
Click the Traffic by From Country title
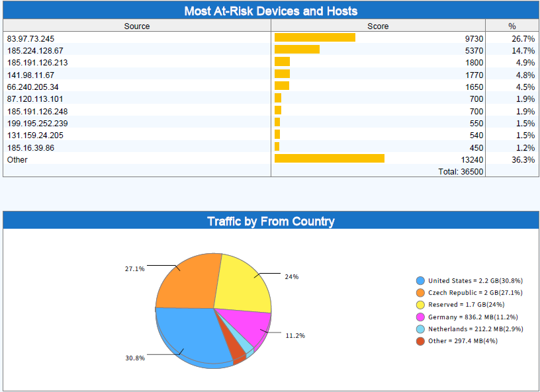click(271, 221)
